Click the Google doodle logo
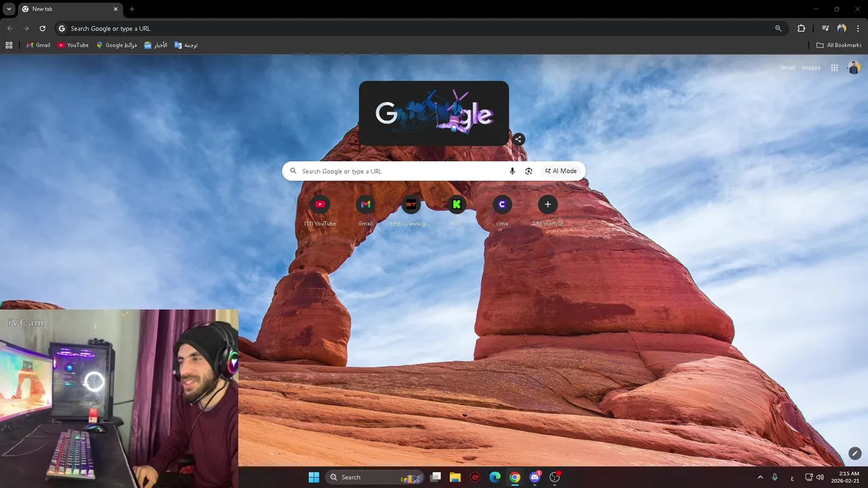This screenshot has width=868, height=488. 434,113
